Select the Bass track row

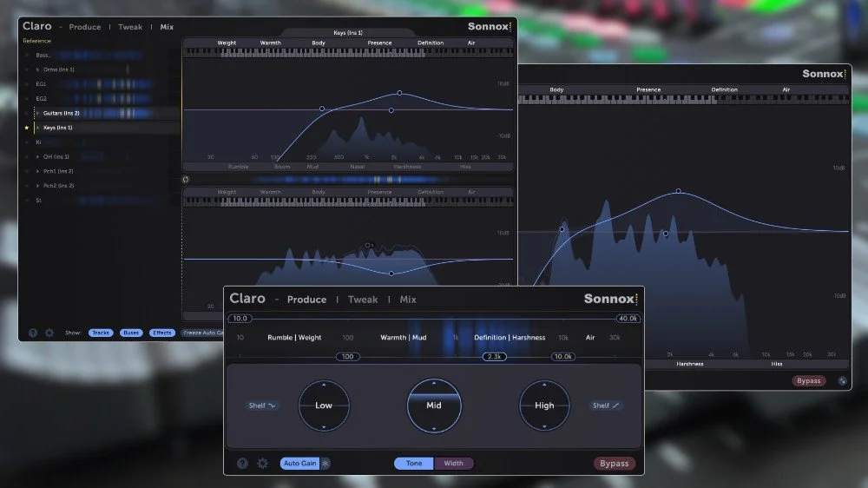(x=102, y=56)
